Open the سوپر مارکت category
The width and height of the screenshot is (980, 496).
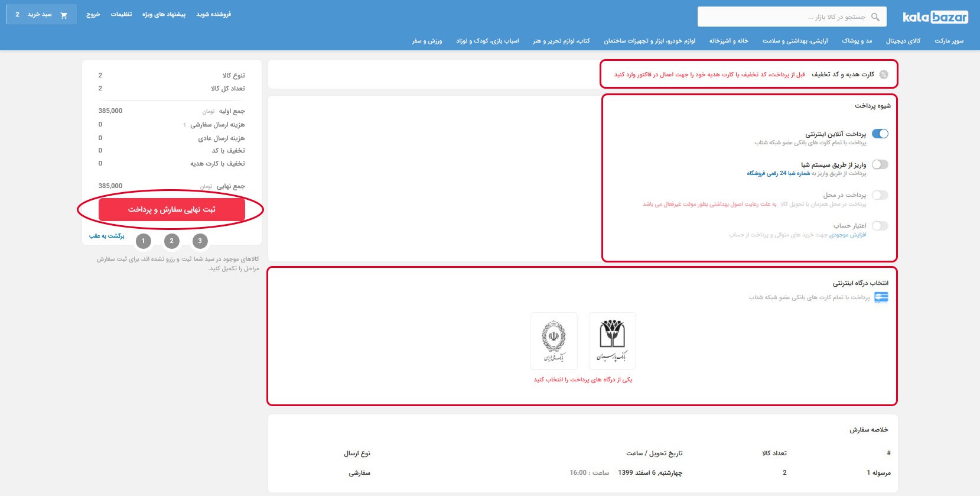949,41
